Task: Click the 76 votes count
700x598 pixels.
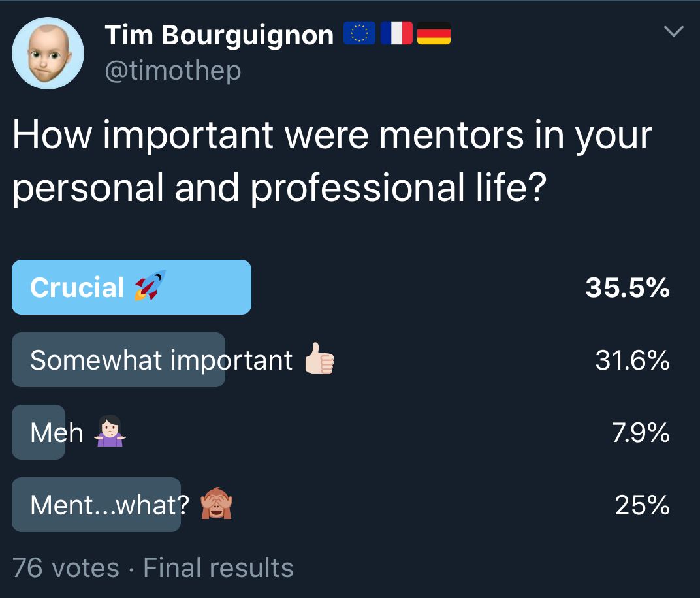Action: [65, 568]
